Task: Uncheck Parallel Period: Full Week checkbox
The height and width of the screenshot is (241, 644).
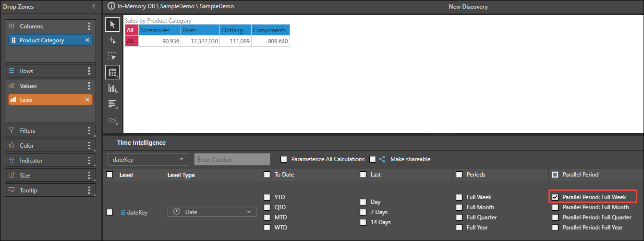Action: point(555,197)
